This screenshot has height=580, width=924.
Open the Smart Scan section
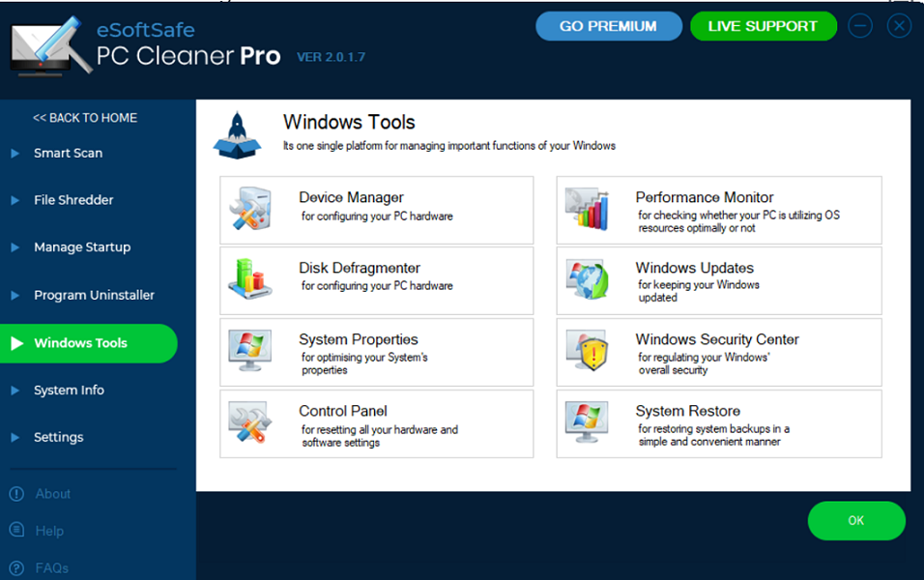pos(69,154)
